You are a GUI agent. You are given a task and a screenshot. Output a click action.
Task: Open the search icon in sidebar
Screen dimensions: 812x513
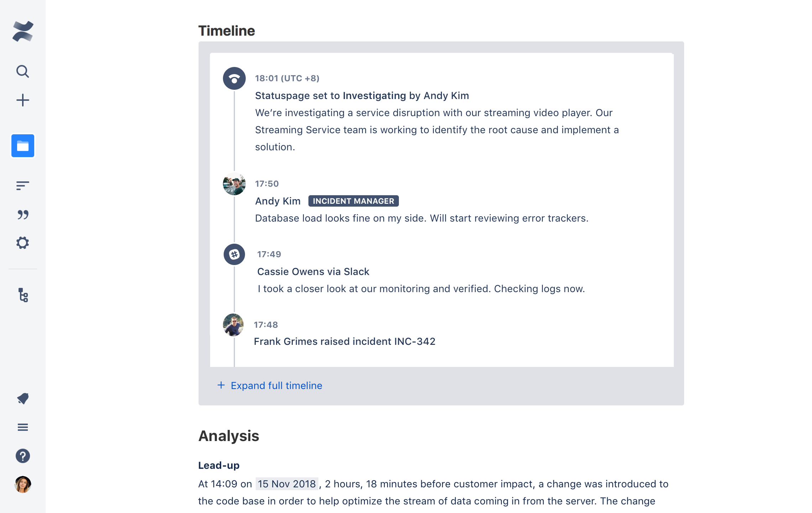pos(23,72)
